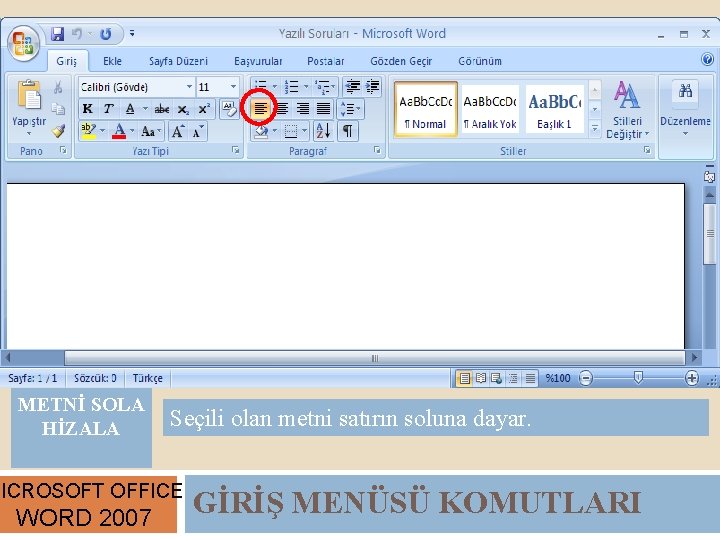Center the text alignment
The height and width of the screenshot is (540, 720).
(x=281, y=109)
